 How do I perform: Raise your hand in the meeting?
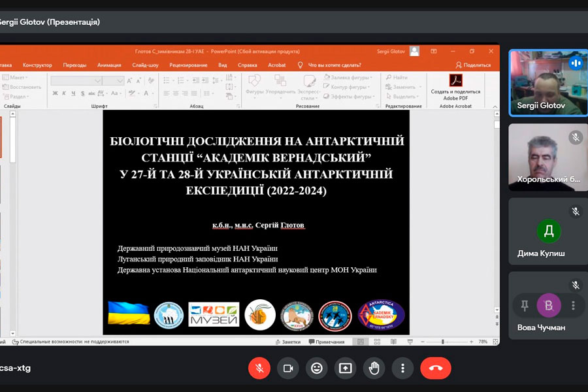tap(374, 368)
